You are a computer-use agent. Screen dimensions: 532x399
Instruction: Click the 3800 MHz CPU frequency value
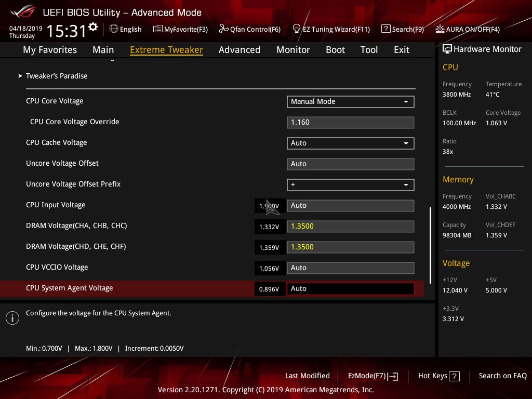[457, 95]
